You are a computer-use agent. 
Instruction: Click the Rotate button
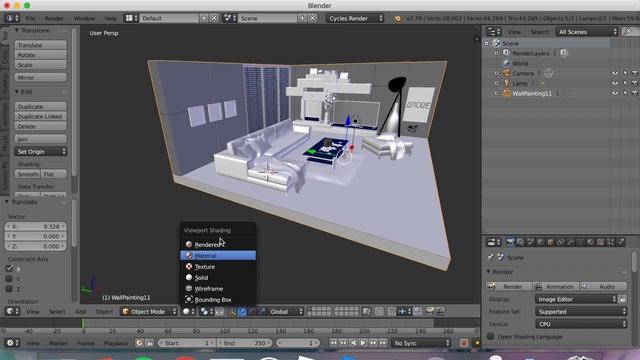coord(40,55)
